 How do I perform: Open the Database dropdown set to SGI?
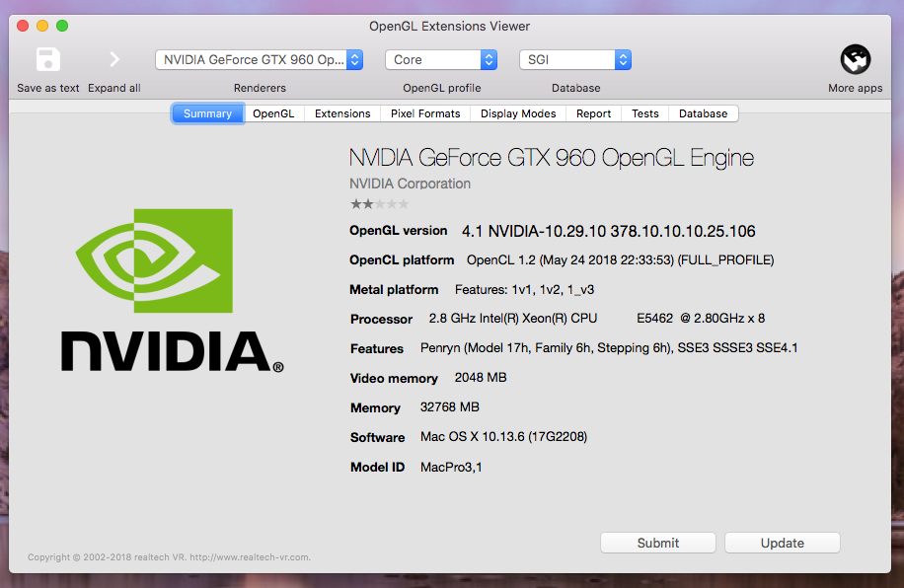point(575,60)
